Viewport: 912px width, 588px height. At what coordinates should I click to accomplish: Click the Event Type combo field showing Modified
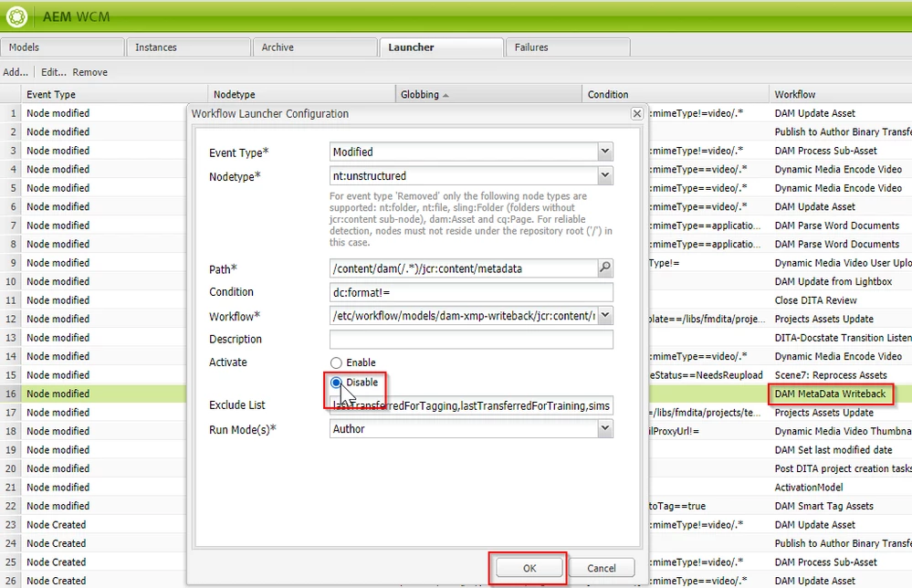coord(464,152)
